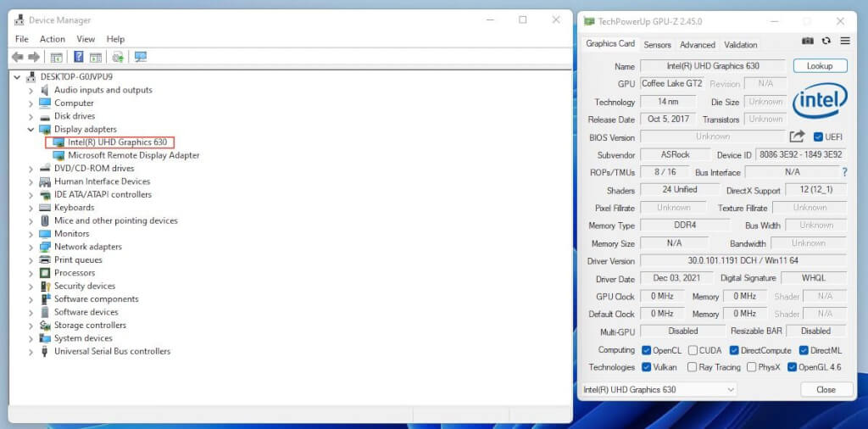Toggle the Vulkan checkbox

coord(647,367)
